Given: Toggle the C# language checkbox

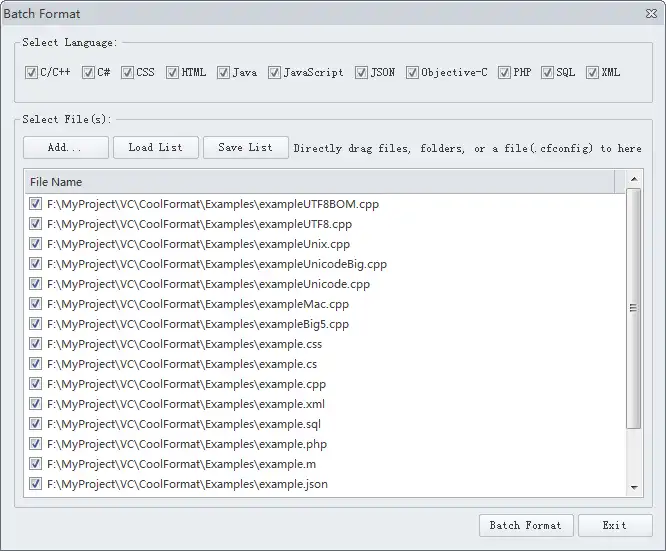Looking at the screenshot, I should [x=88, y=73].
